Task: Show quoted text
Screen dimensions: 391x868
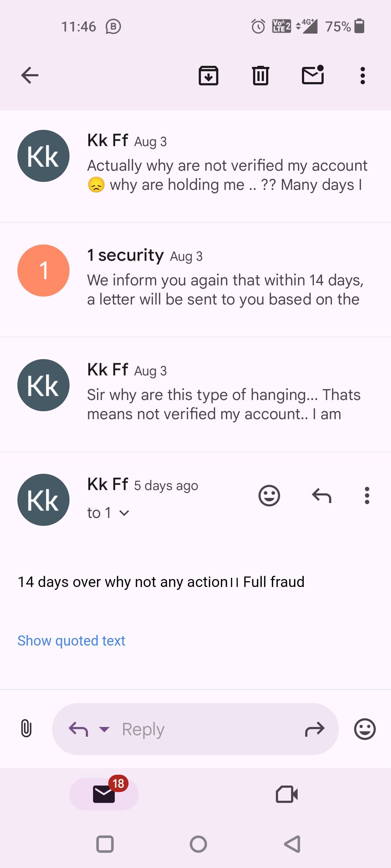Action: (x=71, y=641)
